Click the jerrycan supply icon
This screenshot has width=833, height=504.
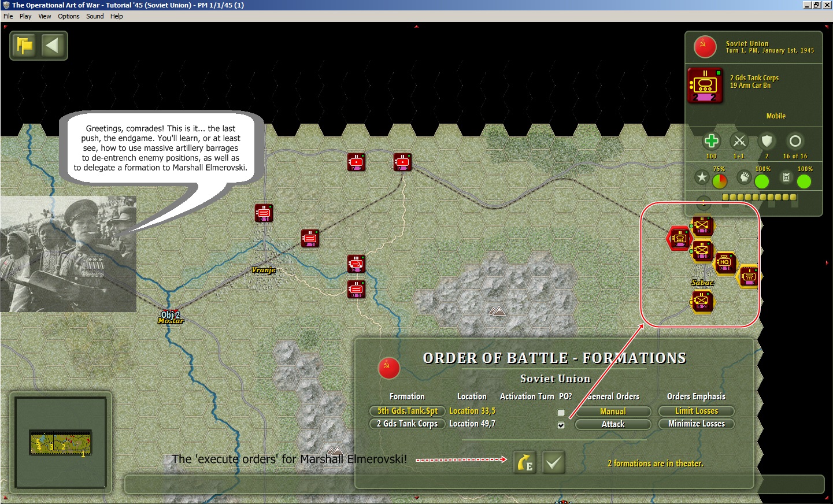(x=786, y=177)
